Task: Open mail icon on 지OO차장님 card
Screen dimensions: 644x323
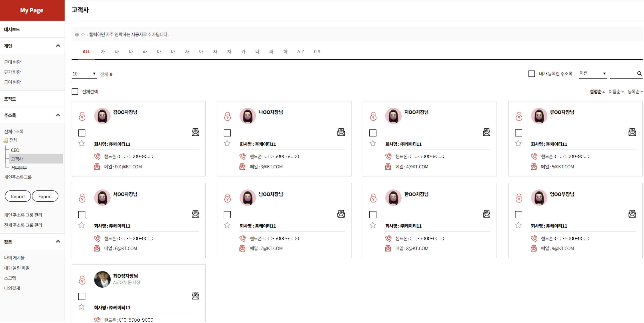Action: click(486, 132)
